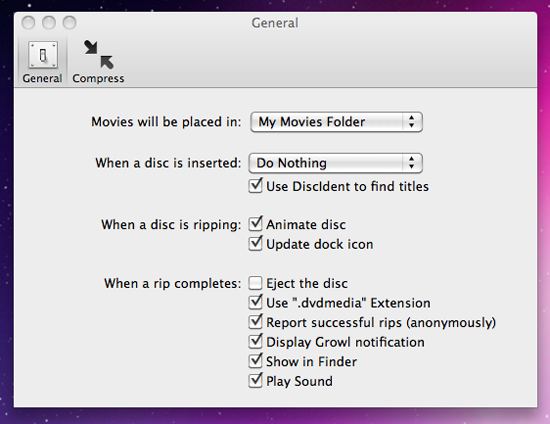Click the window title bar labeled General
Image resolution: width=550 pixels, height=424 pixels.
pos(275,23)
